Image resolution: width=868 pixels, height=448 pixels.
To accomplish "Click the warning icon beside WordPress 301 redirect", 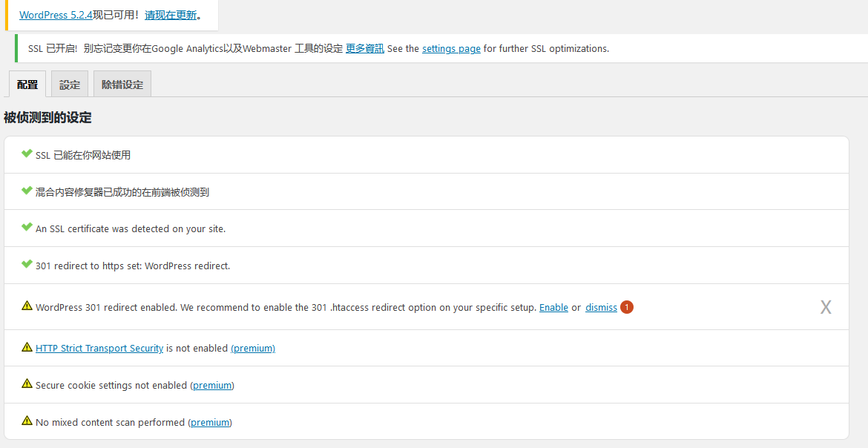I will [x=27, y=305].
